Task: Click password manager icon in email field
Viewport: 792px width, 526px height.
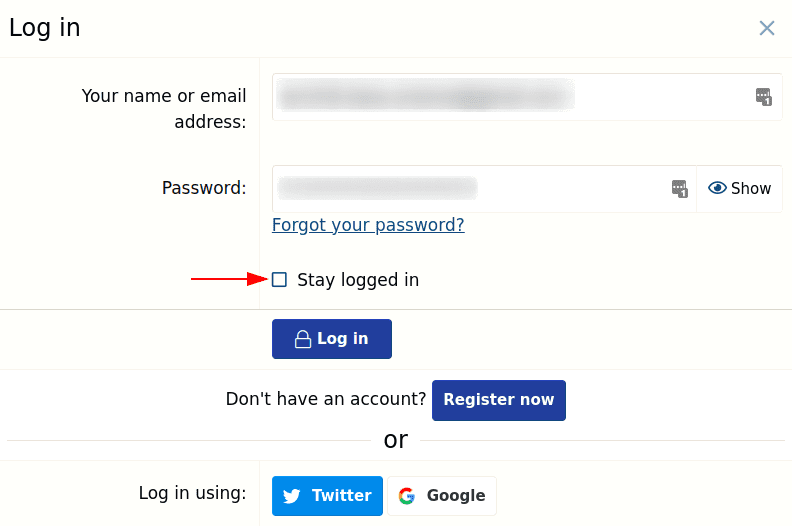Action: pyautogui.click(x=764, y=97)
